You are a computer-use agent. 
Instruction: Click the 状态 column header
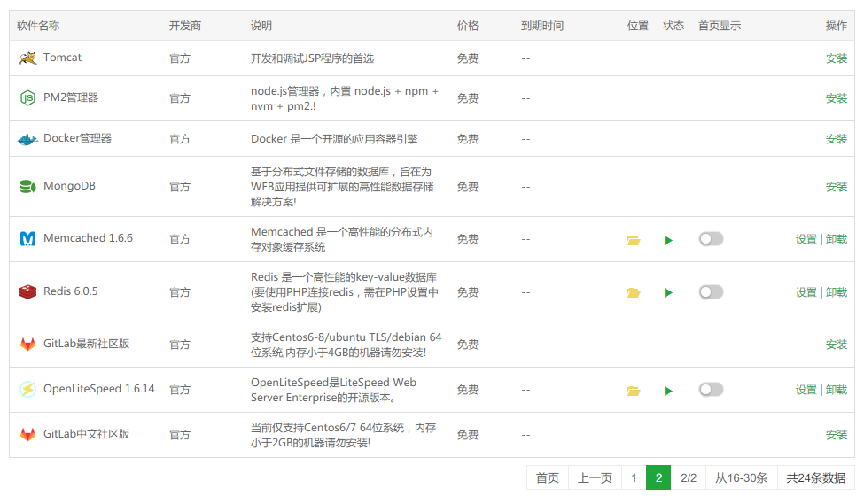point(673,26)
